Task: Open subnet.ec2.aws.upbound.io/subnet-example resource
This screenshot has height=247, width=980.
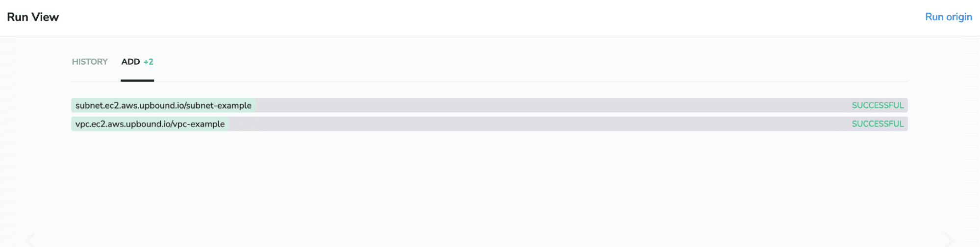Action: [x=163, y=105]
